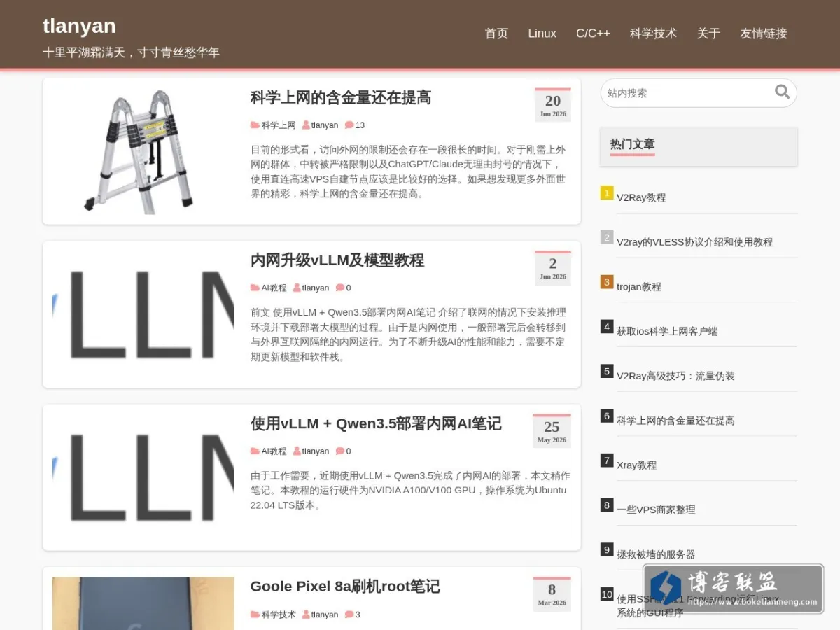Open hot article 科学上网的含金量还在提高 in the sidebar

(675, 421)
